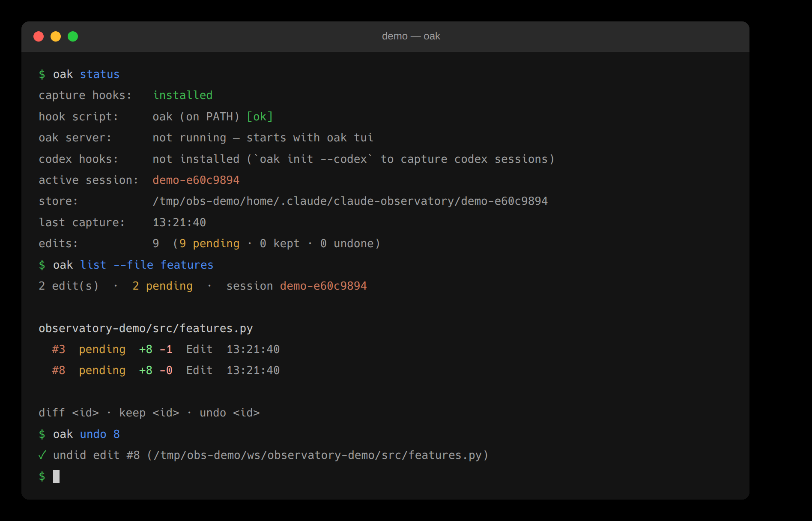Click '2 pending' in the list summary
This screenshot has width=812, height=521.
click(x=163, y=286)
